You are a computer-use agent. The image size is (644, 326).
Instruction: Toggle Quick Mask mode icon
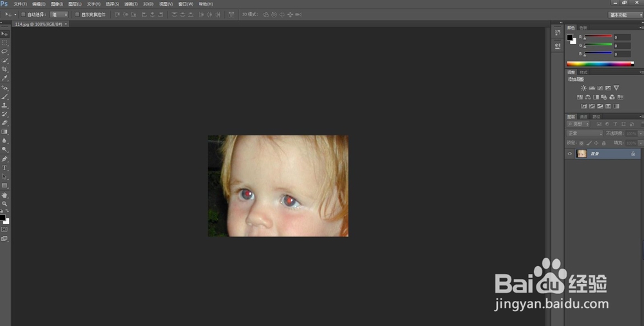[5, 229]
